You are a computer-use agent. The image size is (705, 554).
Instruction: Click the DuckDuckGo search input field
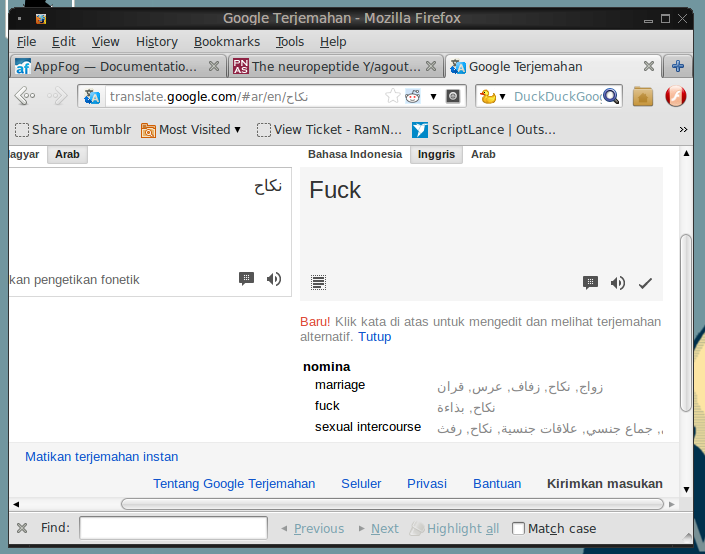click(556, 96)
